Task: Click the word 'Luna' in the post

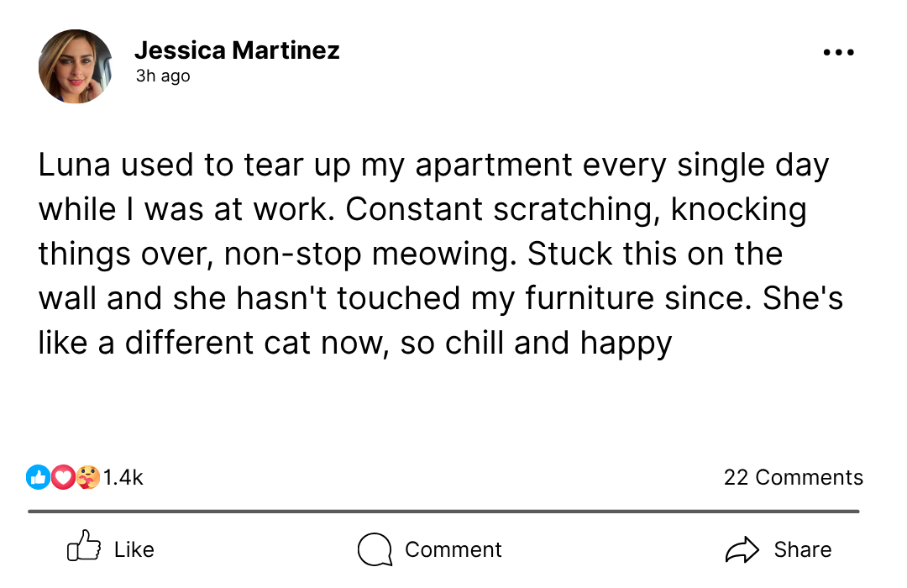Action: [x=76, y=165]
